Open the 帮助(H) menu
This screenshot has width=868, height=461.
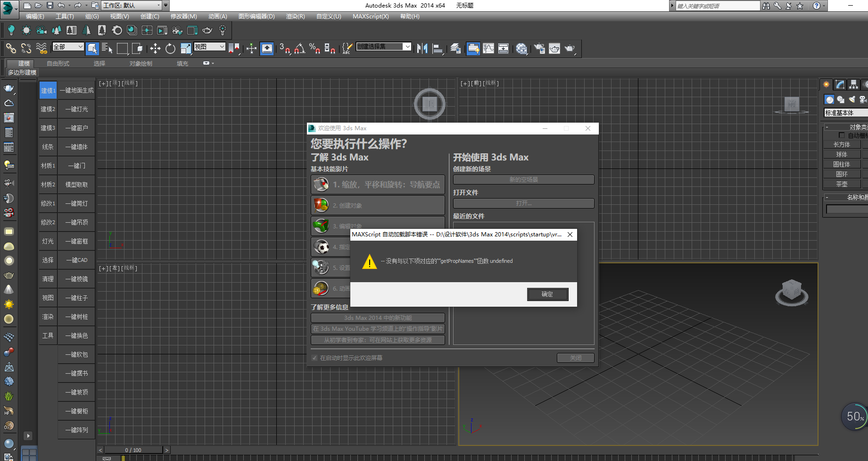tap(410, 17)
